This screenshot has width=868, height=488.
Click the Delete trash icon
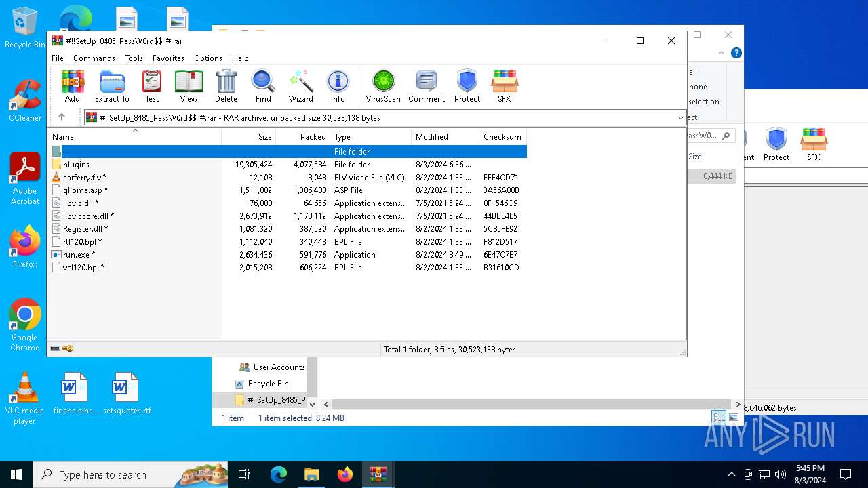point(226,86)
